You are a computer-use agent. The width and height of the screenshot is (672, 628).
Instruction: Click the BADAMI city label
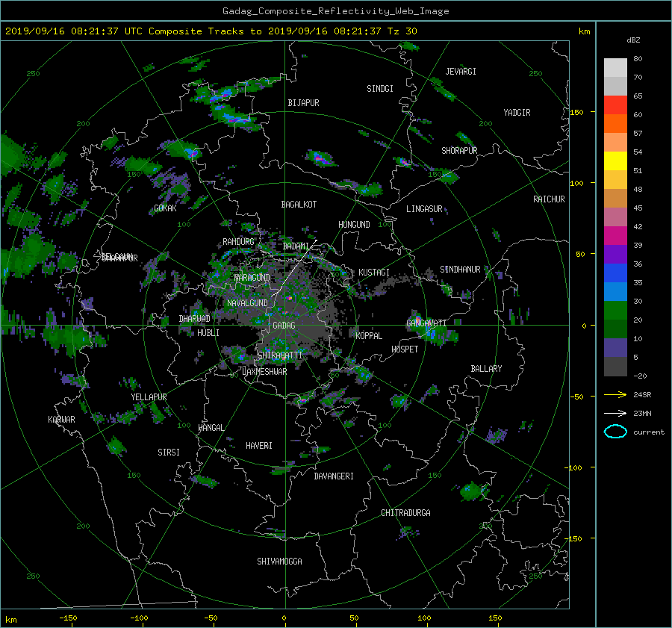(296, 246)
